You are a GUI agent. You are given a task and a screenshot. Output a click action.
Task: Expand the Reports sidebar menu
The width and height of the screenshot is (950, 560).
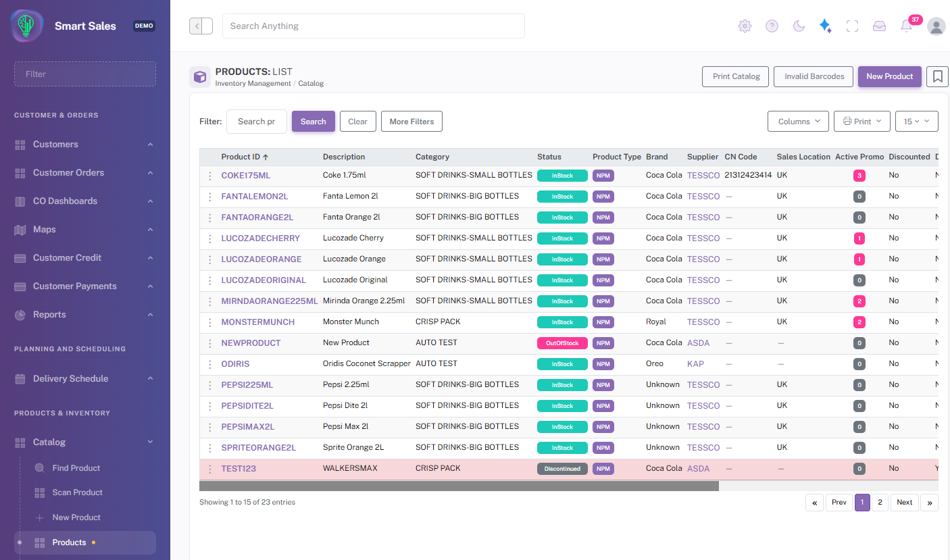tap(84, 314)
